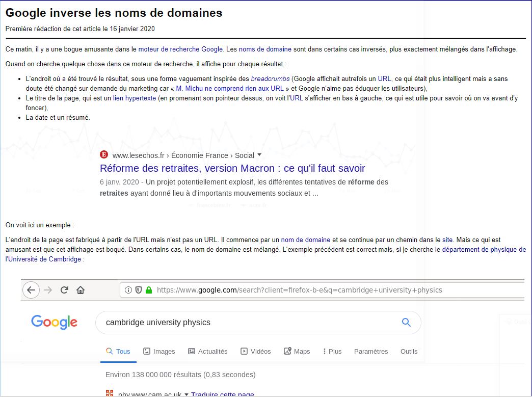Click the blue magnifier search icon

[406, 323]
